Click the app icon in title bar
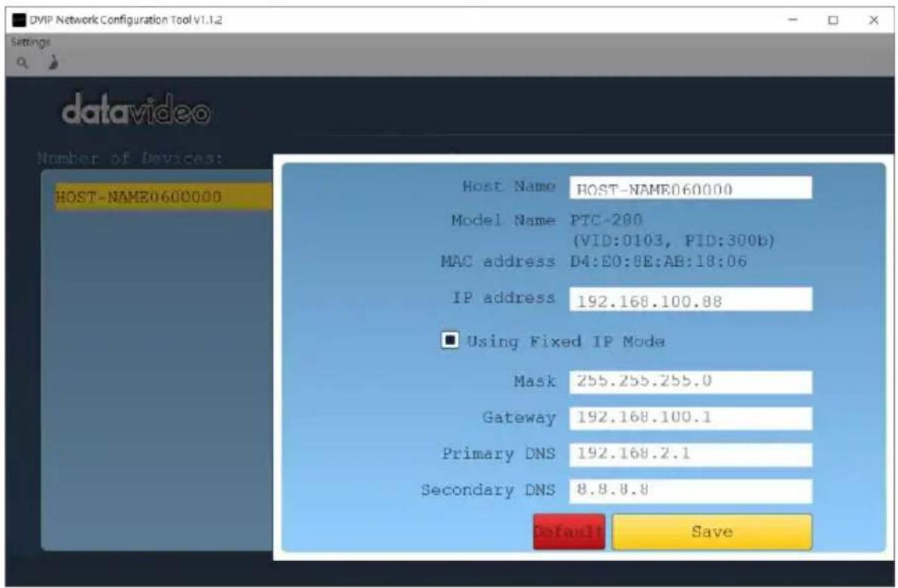This screenshot has width=898, height=588. pyautogui.click(x=19, y=20)
